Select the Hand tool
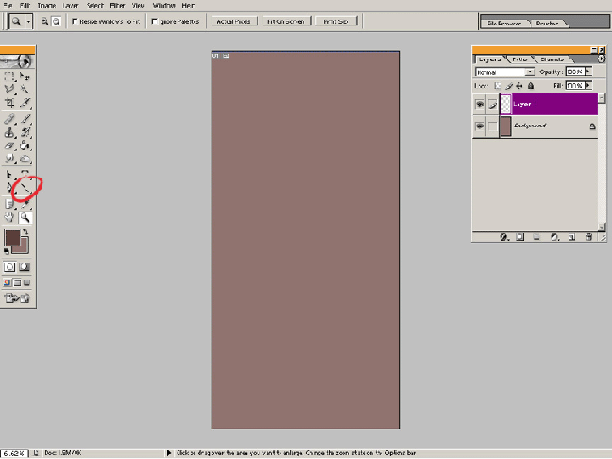This screenshot has height=459, width=612. coord(9,217)
